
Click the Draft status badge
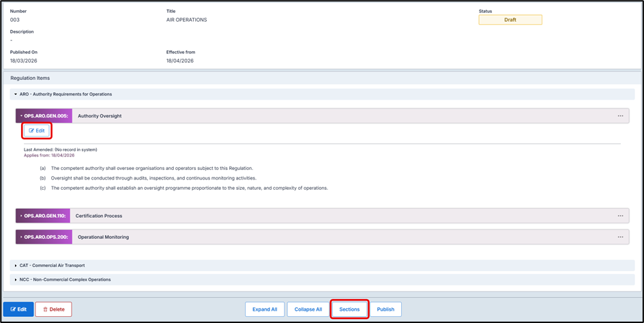pos(510,20)
